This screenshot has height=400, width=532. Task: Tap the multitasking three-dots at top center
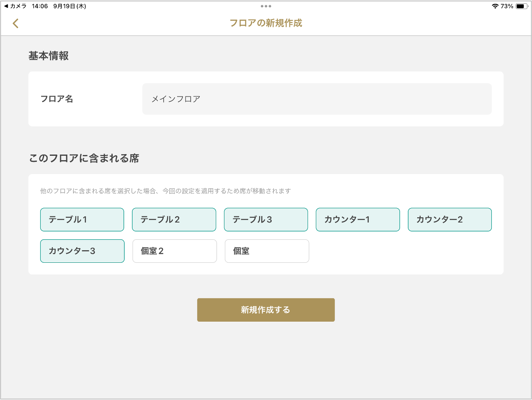click(266, 6)
